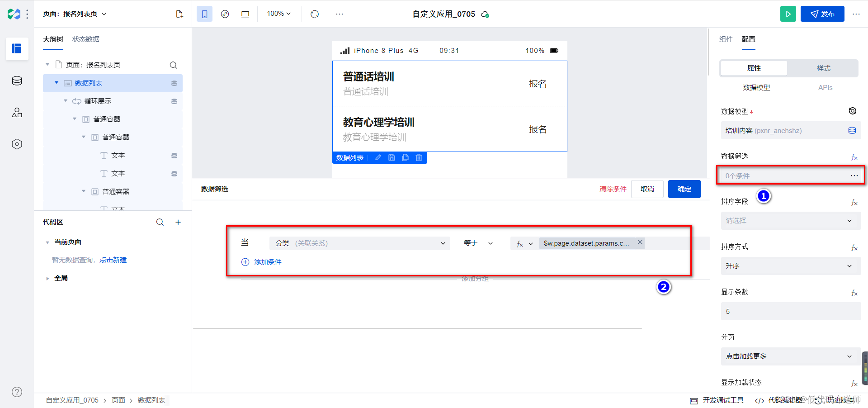Click the 取消 button
868x408 pixels.
pyautogui.click(x=647, y=189)
